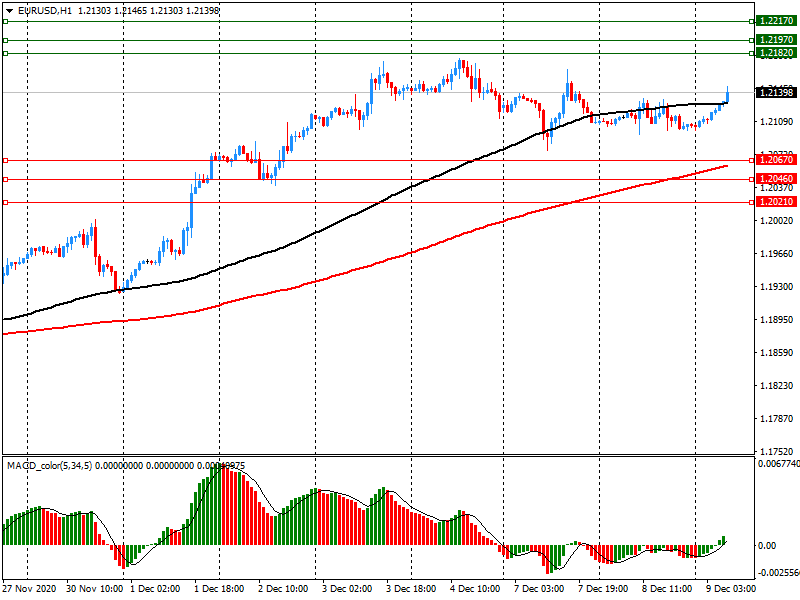Click the 2 Dec 10:00 time label
800x600 pixels.
pyautogui.click(x=283, y=589)
